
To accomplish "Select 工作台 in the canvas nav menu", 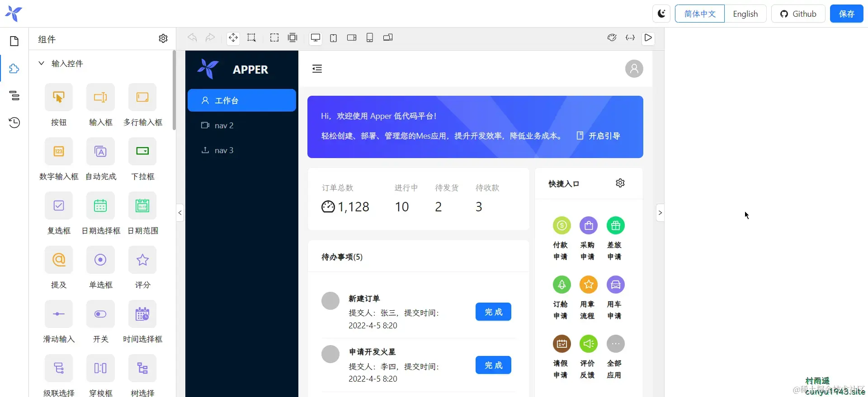I will tap(242, 100).
